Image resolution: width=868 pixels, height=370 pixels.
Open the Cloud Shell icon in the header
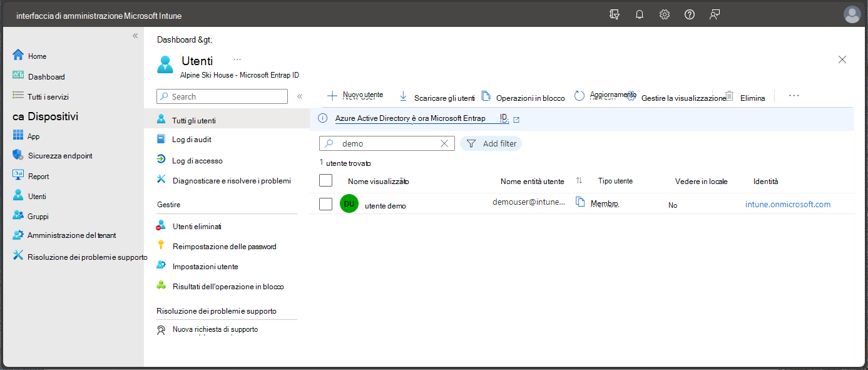pos(615,14)
